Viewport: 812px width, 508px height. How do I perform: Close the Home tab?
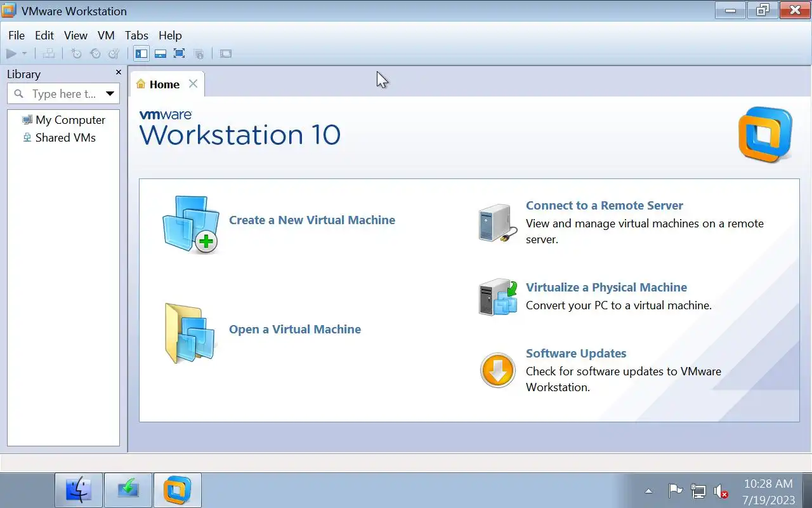[x=193, y=84]
